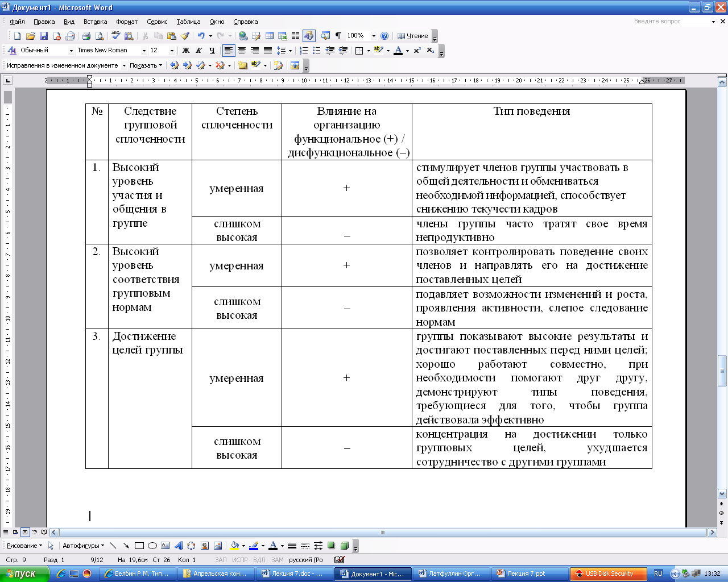The image size is (728, 582).
Task: Open the Рисование drawing menu
Action: pyautogui.click(x=24, y=546)
